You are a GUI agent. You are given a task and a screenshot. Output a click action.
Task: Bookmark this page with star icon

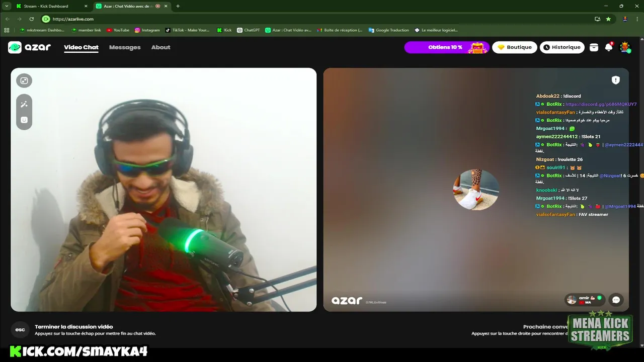pyautogui.click(x=608, y=19)
